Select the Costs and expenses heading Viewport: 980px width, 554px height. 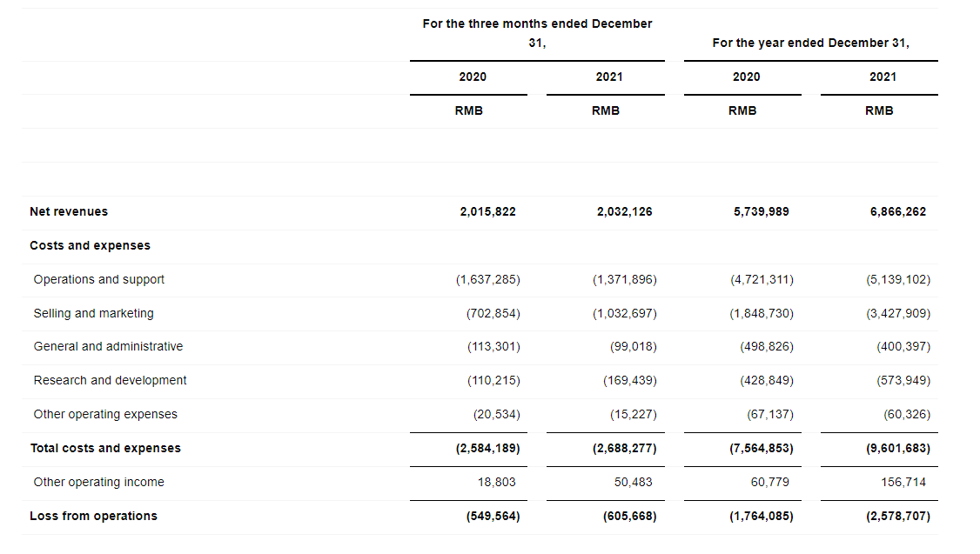(90, 245)
